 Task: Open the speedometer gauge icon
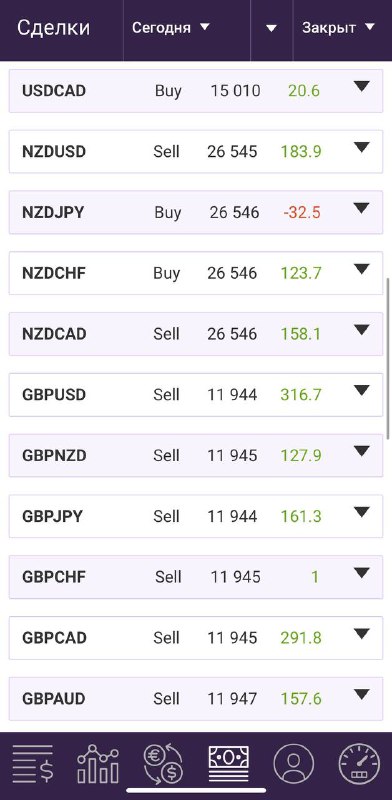click(359, 764)
